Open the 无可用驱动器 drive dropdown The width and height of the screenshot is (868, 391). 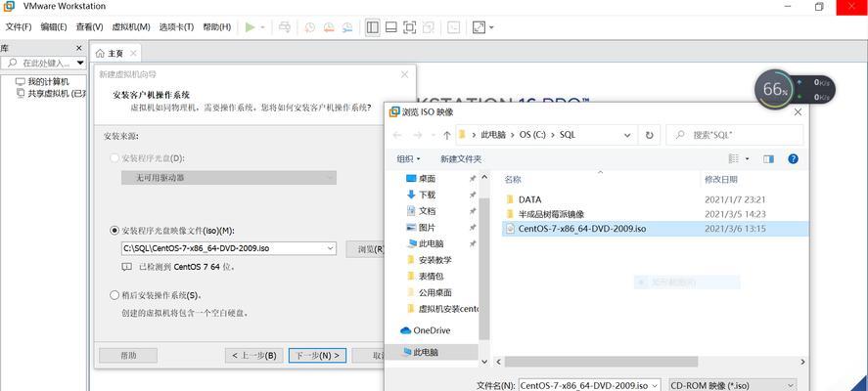point(229,178)
